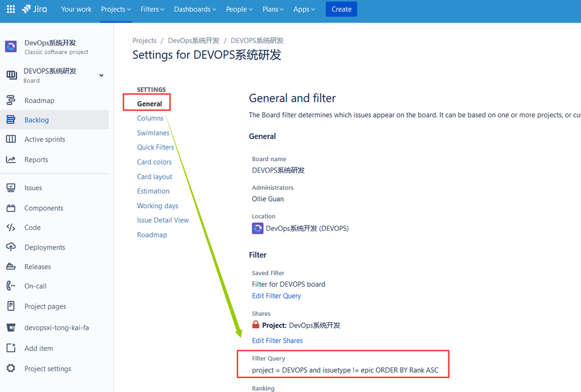
Task: Expand the board switcher chevron
Action: coord(101,75)
